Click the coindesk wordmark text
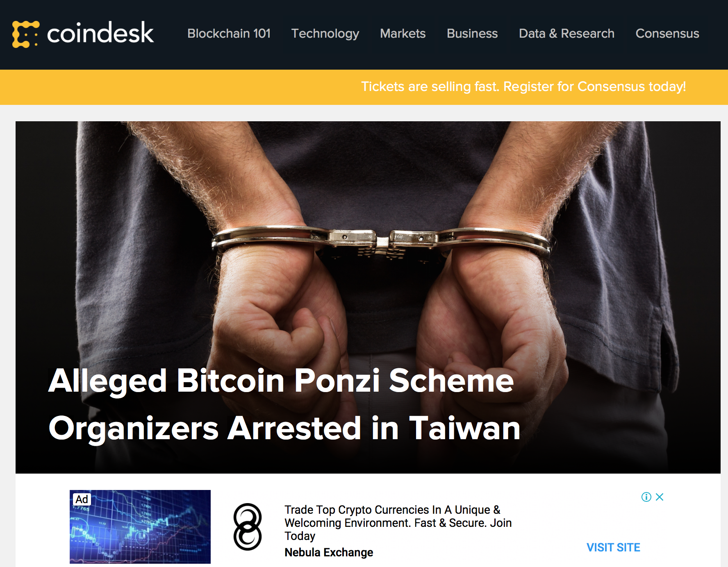Image resolution: width=728 pixels, height=567 pixels. tap(100, 33)
